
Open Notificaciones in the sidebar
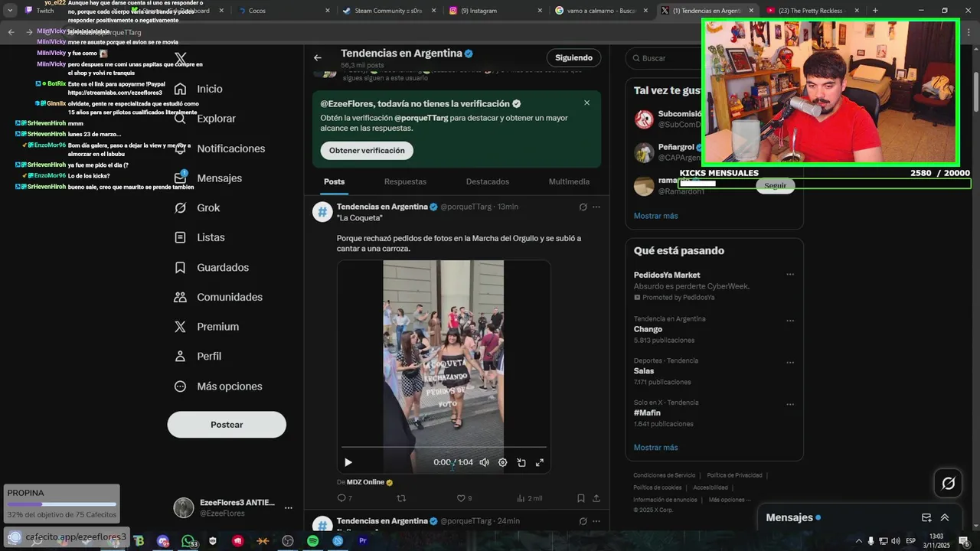coord(219,148)
